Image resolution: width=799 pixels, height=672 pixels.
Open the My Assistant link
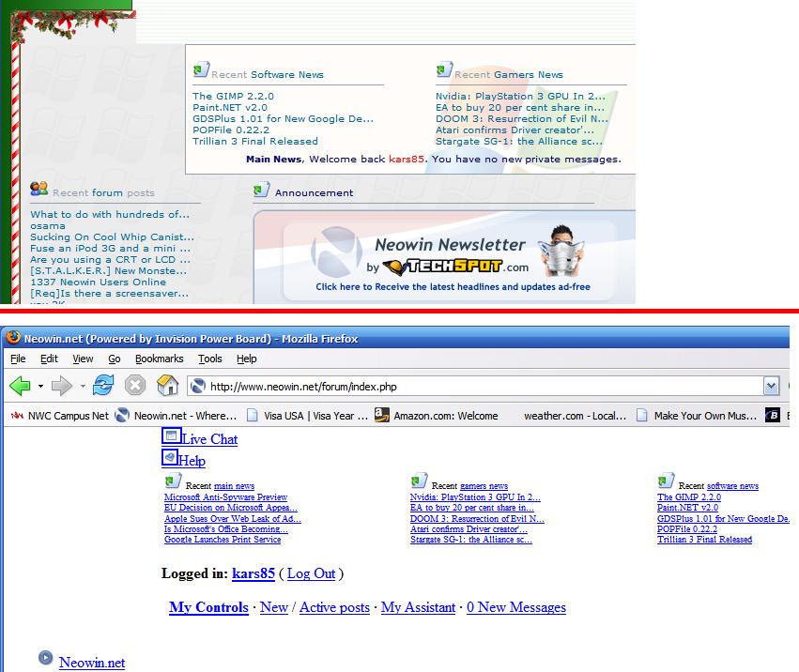tap(418, 607)
